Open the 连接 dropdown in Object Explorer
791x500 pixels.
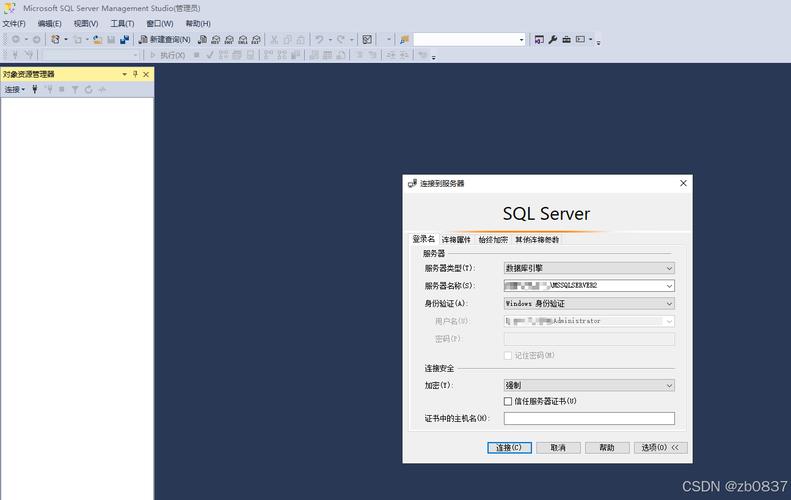pyautogui.click(x=15, y=89)
